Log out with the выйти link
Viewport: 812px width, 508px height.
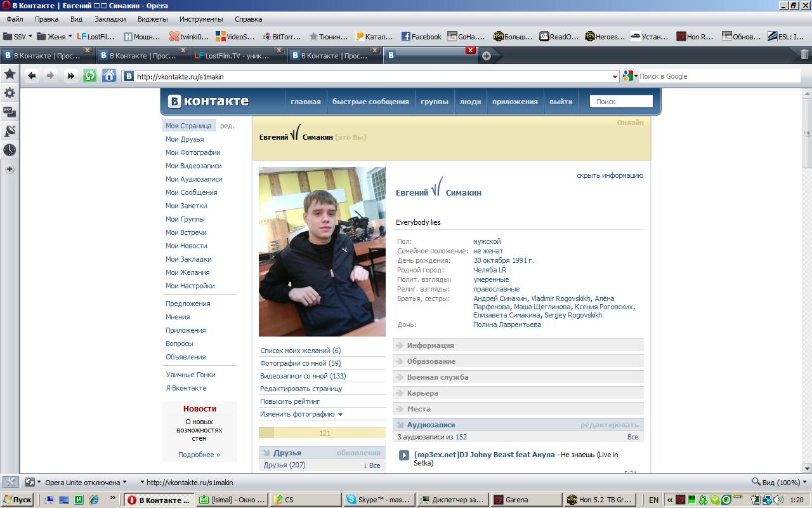coord(561,102)
